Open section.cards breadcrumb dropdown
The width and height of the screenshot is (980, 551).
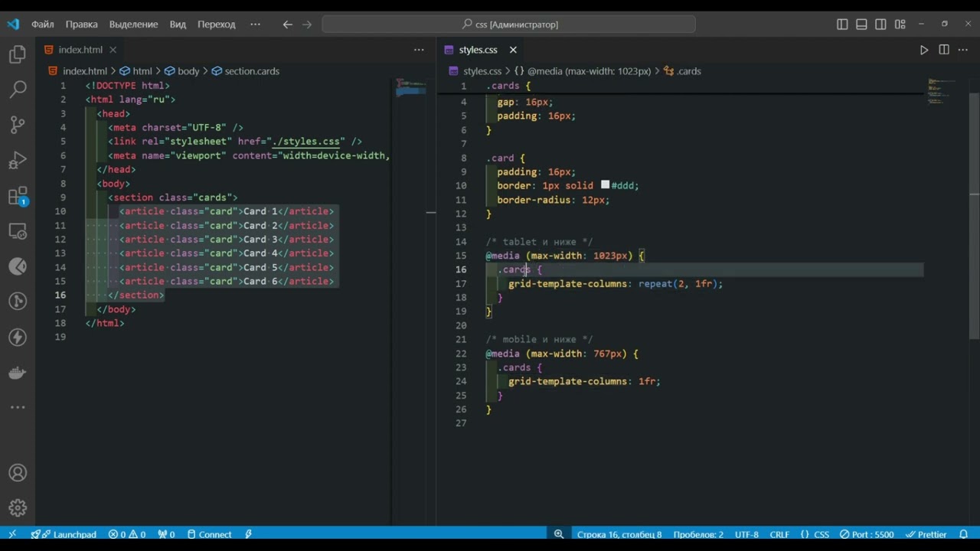click(x=245, y=71)
